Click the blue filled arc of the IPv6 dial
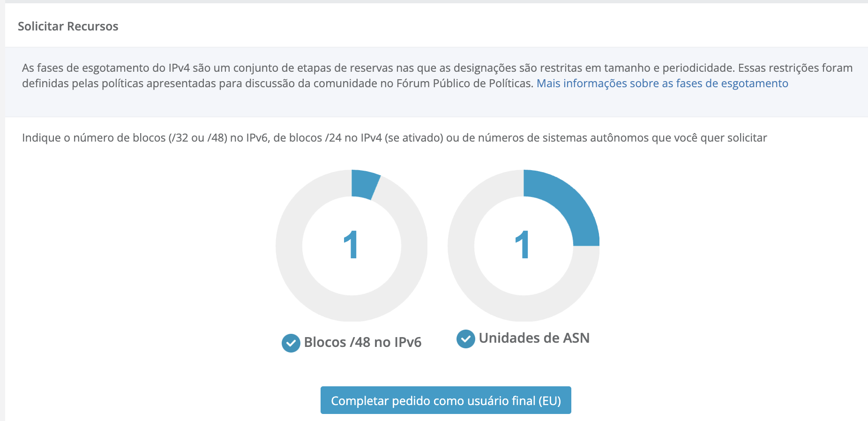 365,184
